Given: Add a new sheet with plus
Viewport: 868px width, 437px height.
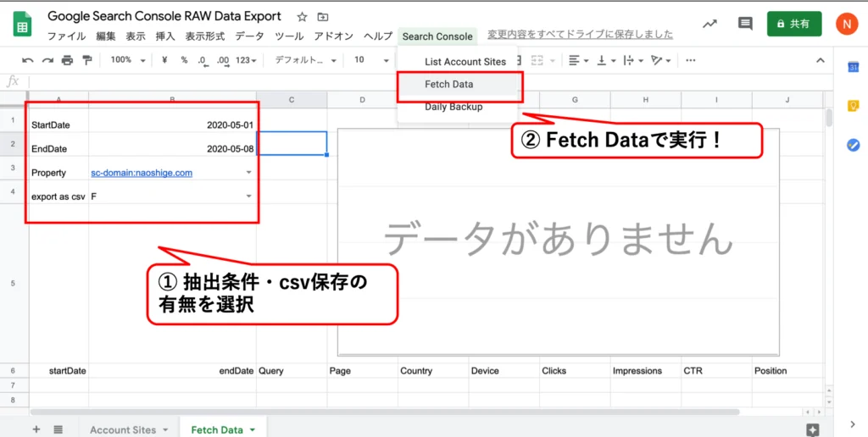Looking at the screenshot, I should (x=36, y=429).
